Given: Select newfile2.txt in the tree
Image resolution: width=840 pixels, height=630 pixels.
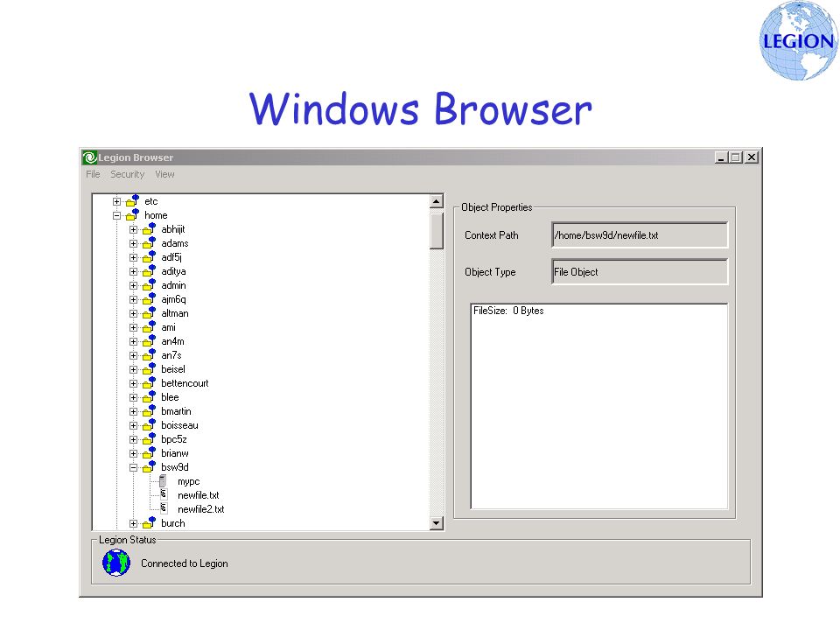Looking at the screenshot, I should coord(201,509).
